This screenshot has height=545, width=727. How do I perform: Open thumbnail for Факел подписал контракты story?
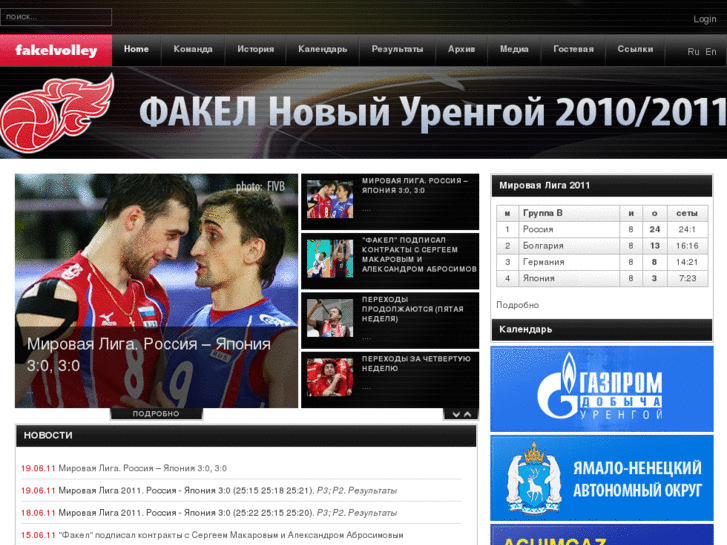tap(330, 259)
